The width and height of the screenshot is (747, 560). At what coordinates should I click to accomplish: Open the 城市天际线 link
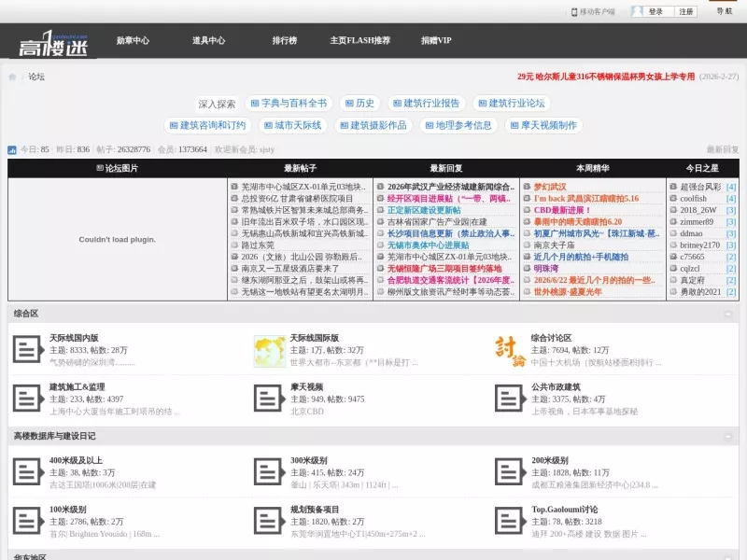coord(293,125)
